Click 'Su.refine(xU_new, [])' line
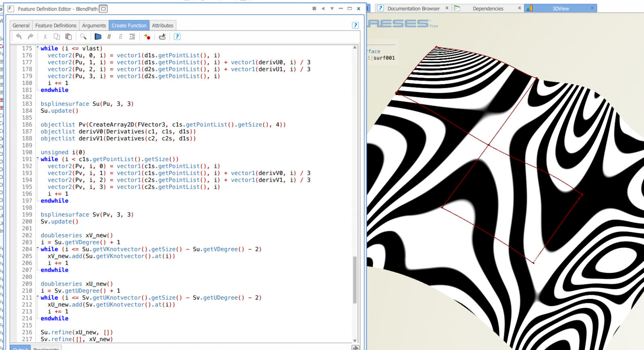 click(76, 332)
